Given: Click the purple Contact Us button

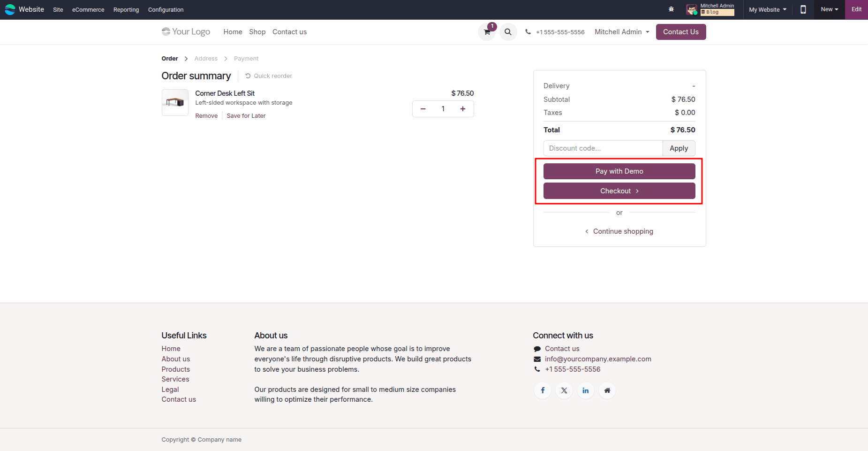Looking at the screenshot, I should tap(681, 32).
